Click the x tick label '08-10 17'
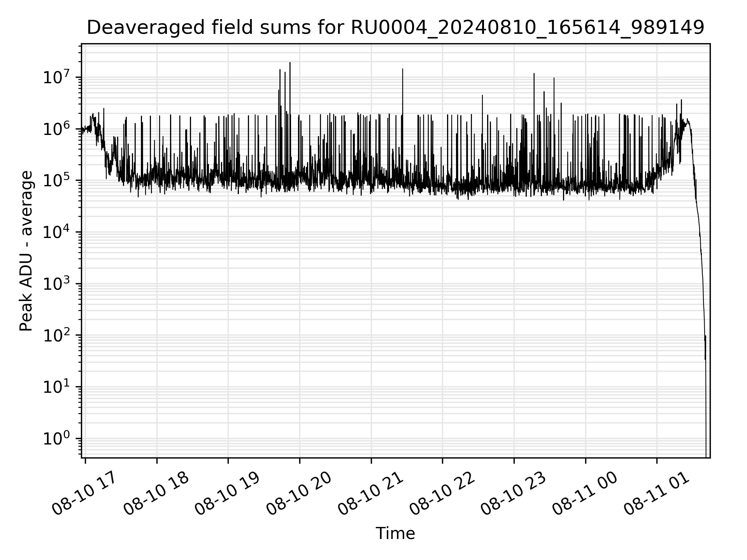Screen dimensions: 747x560 84,494
